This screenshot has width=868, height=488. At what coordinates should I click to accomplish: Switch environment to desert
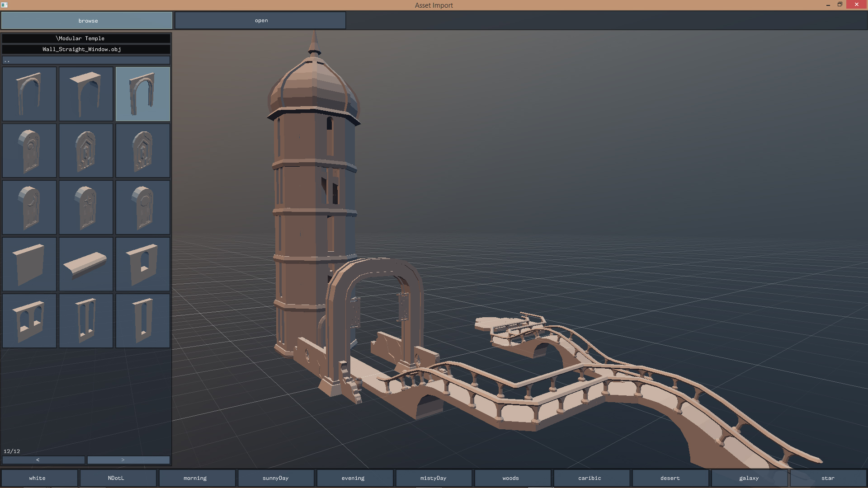tap(670, 478)
